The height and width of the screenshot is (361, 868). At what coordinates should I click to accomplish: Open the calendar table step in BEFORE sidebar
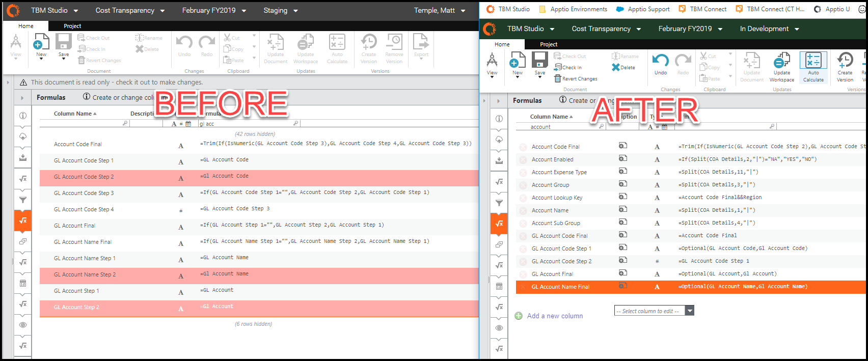click(x=23, y=283)
